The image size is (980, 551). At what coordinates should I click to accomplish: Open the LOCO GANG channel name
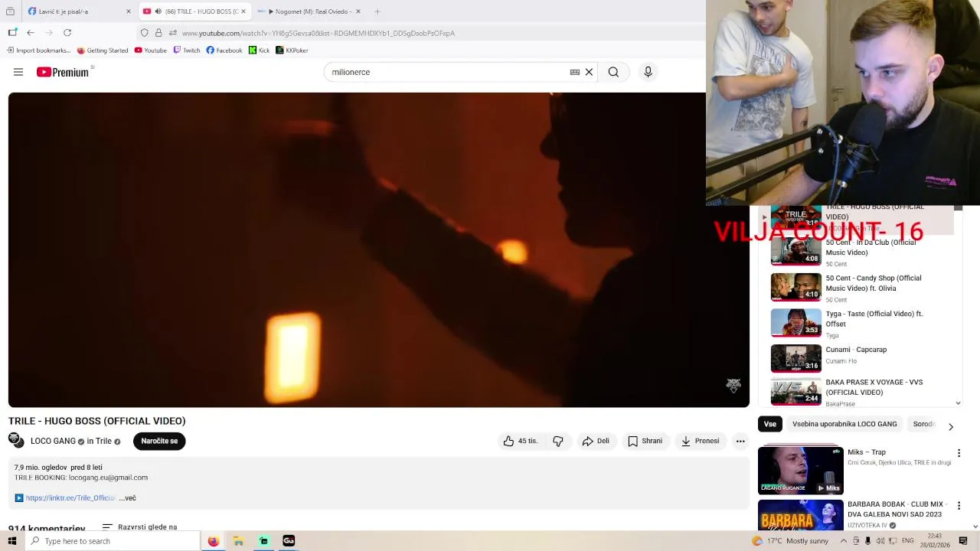click(x=53, y=442)
